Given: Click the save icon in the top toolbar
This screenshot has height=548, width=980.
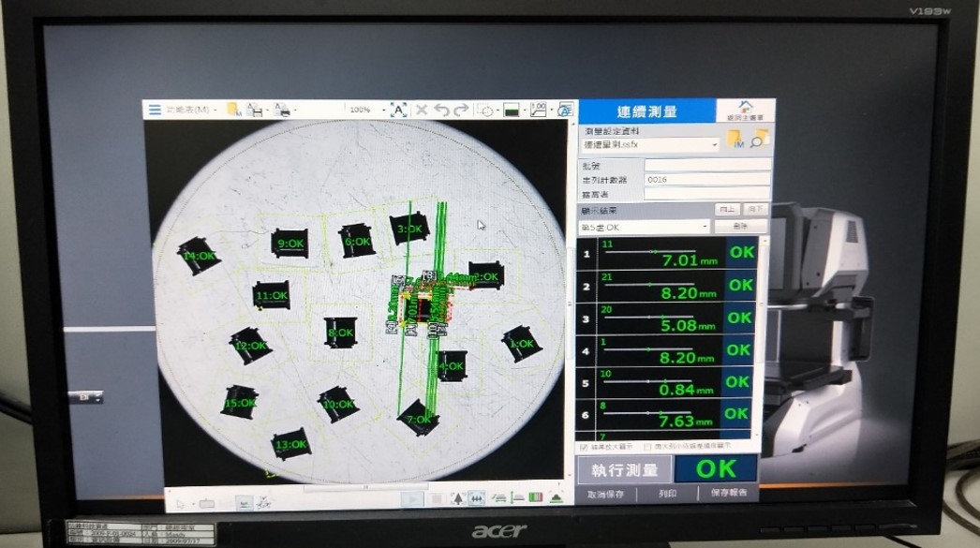Looking at the screenshot, I should [x=254, y=111].
